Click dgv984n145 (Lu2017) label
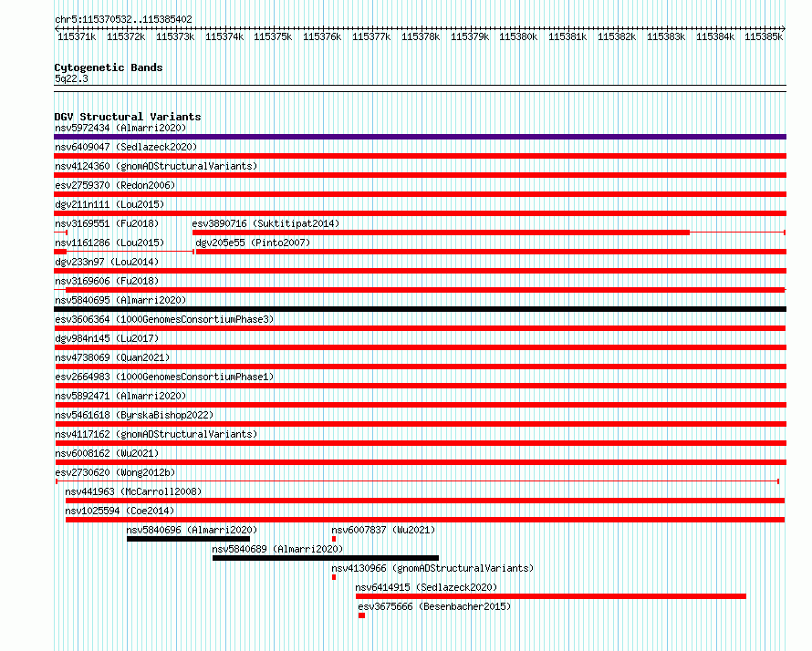Screen dimensions: 812x651 [107, 338]
